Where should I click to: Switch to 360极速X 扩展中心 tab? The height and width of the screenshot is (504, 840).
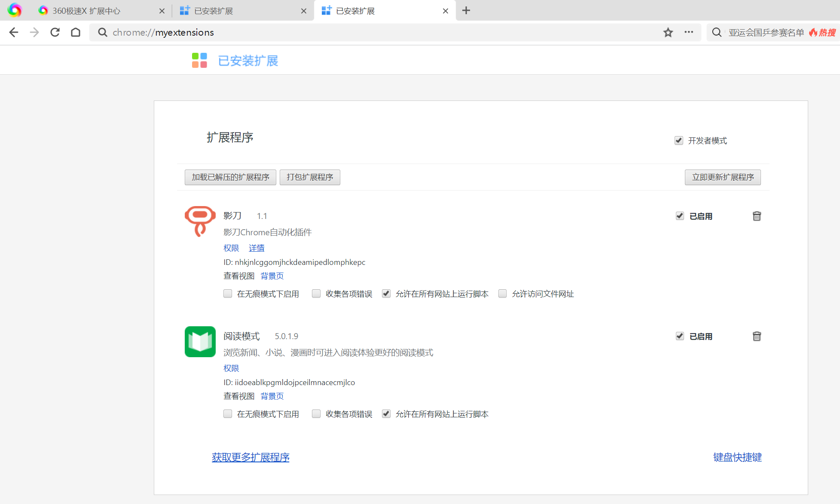click(x=86, y=11)
